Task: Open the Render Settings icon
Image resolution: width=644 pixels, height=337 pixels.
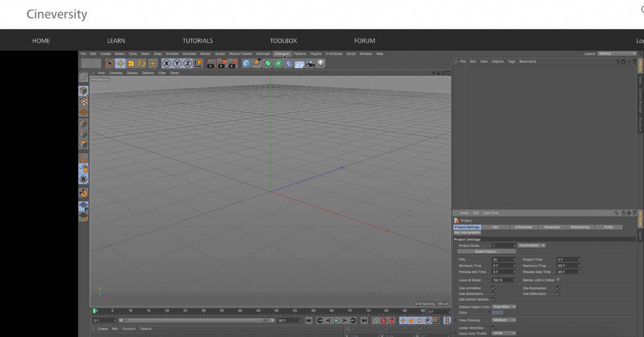Action: (232, 63)
